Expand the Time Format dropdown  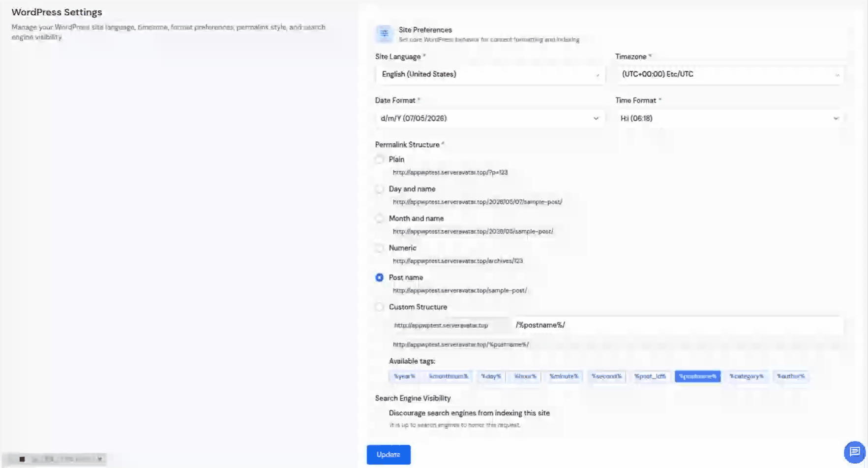[730, 119]
